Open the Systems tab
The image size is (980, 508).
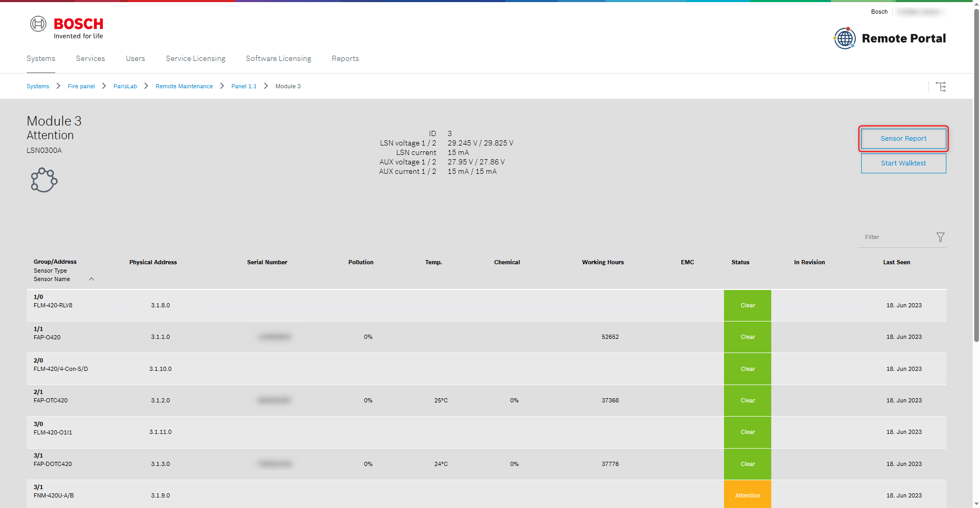pos(40,59)
